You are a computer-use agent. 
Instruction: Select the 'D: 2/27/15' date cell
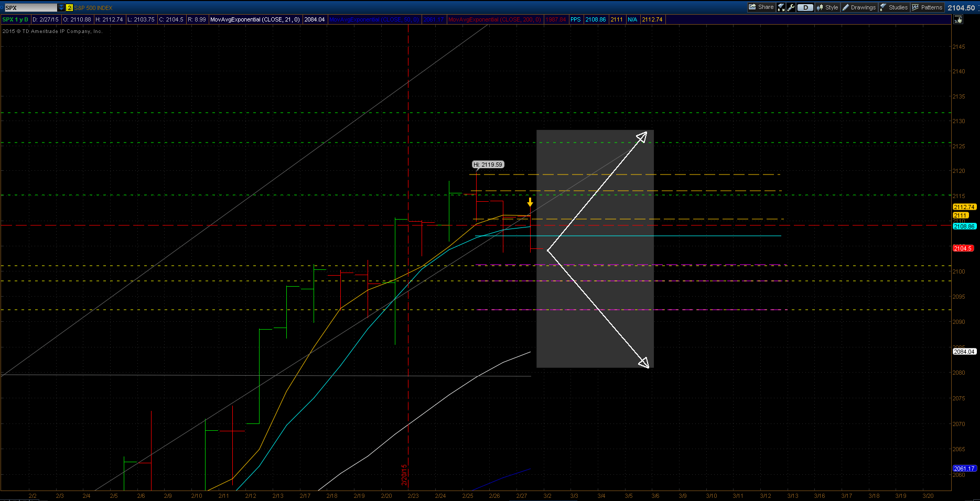[x=46, y=19]
